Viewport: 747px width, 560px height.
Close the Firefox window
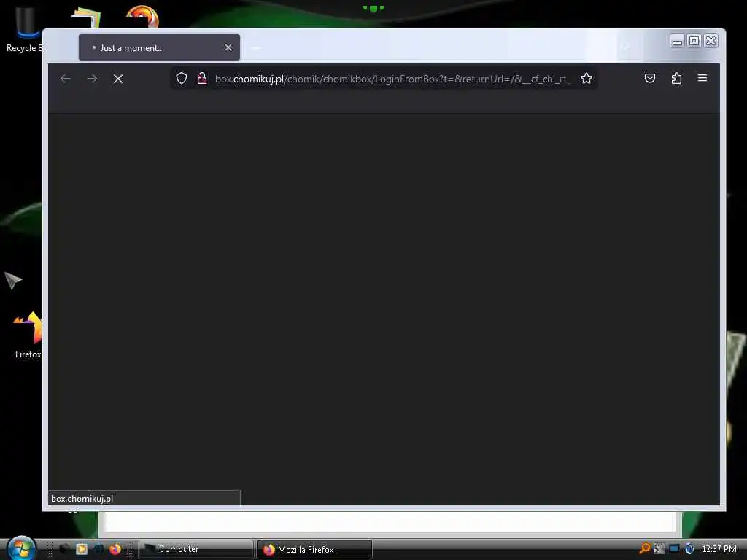tap(711, 41)
